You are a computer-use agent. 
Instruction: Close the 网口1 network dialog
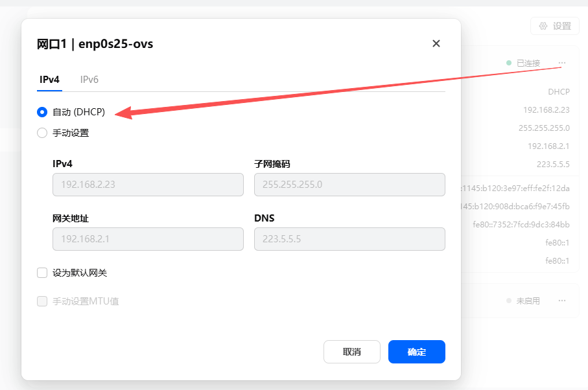pos(436,43)
